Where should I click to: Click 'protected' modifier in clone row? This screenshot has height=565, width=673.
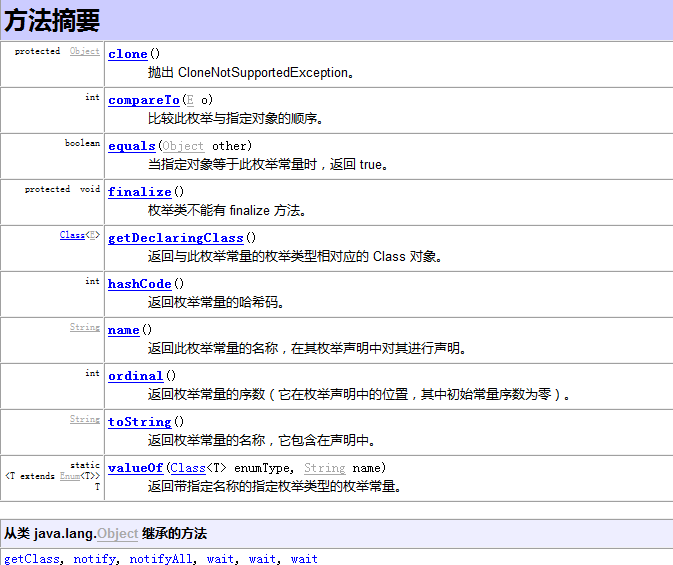pos(37,51)
